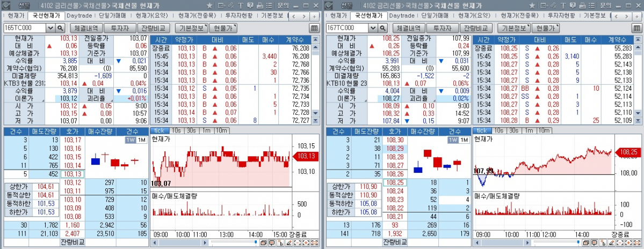Screen dimensions: 644x249
Task: Click the cursor select icon under left chart
Action: pos(280,243)
